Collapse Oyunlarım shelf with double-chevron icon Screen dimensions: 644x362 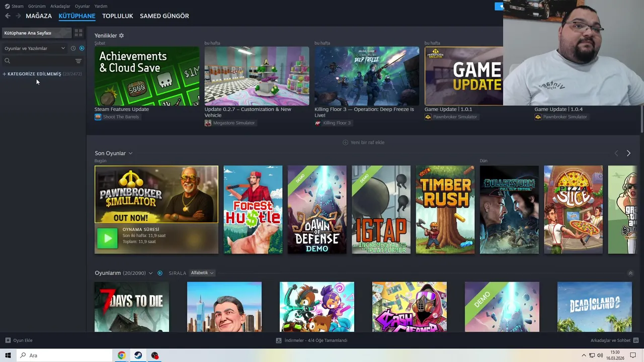(x=630, y=274)
